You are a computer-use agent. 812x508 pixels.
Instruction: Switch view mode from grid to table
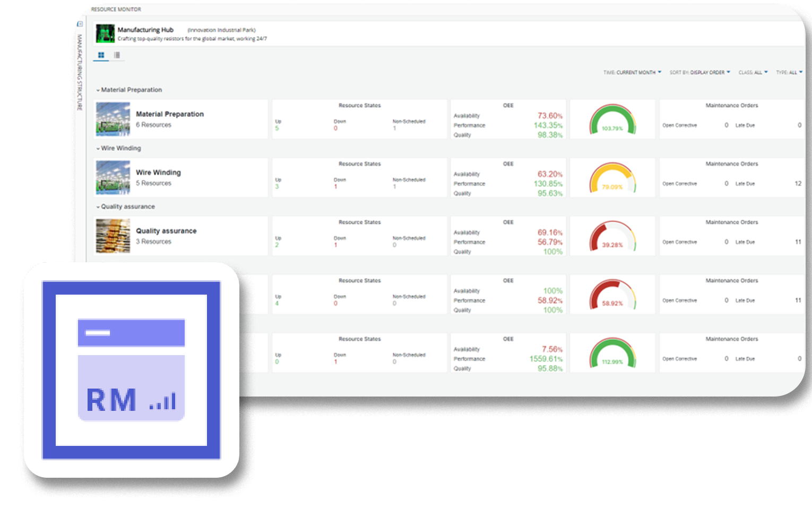click(x=116, y=54)
